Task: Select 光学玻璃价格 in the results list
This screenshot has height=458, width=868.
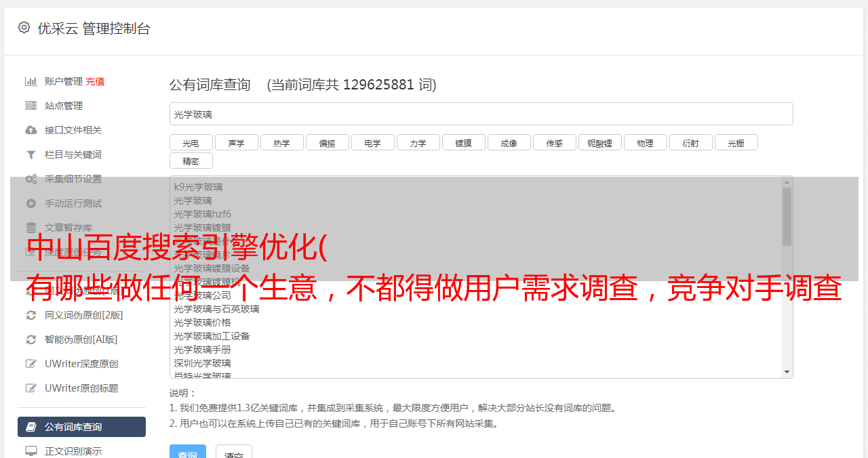Action: [202, 322]
